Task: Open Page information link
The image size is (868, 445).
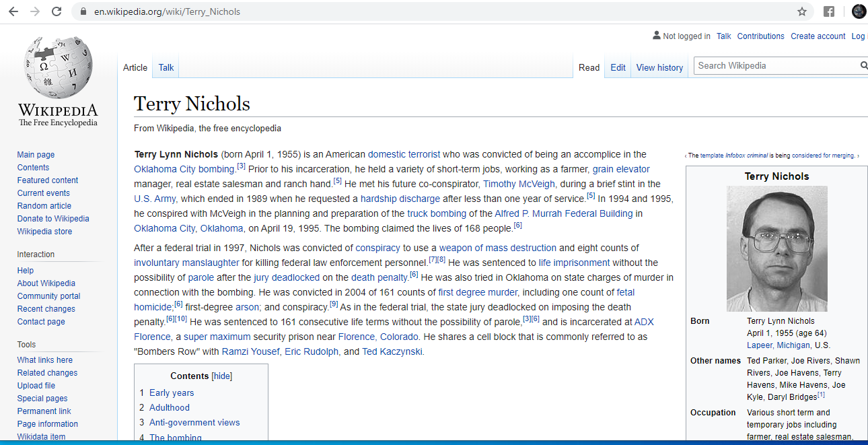Action: (48, 424)
